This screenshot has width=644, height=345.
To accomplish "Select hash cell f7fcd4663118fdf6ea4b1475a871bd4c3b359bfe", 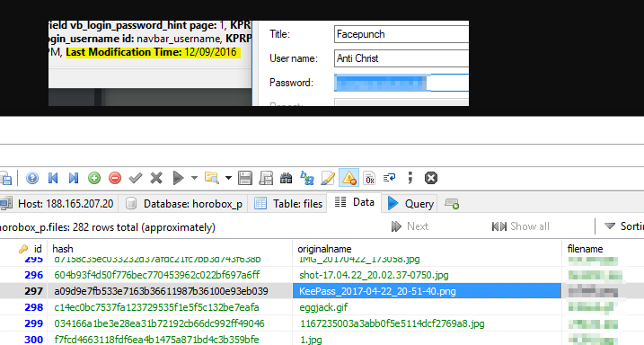I will click(170, 340).
